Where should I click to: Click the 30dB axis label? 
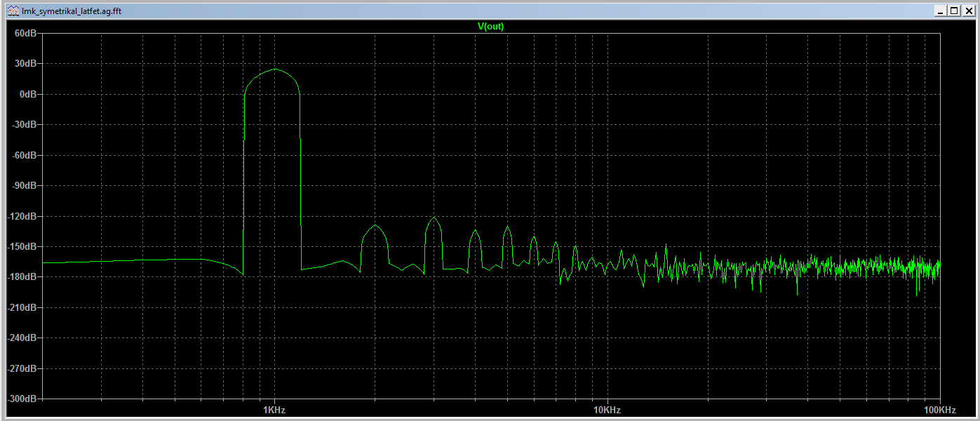pos(26,63)
